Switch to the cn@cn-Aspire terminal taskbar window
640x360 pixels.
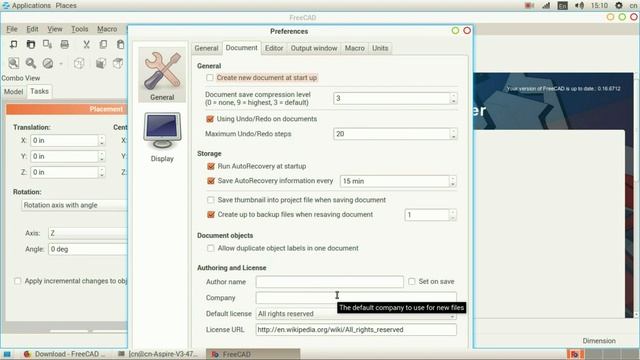pos(158,354)
